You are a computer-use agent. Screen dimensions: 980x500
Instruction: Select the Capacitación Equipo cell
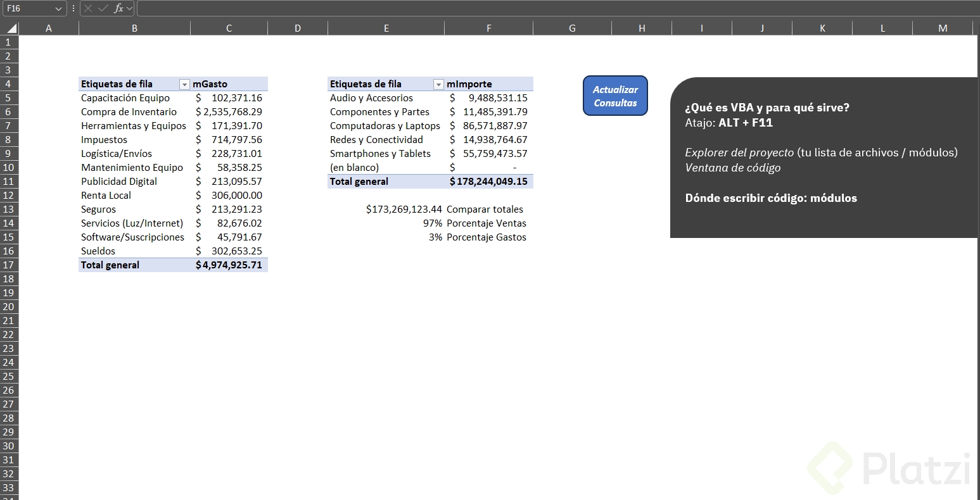pyautogui.click(x=134, y=98)
